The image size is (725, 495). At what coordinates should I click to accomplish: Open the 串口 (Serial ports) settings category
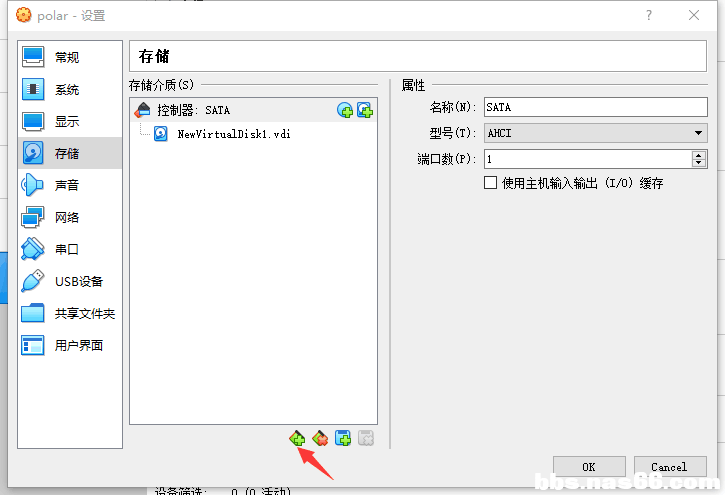[x=70, y=249]
